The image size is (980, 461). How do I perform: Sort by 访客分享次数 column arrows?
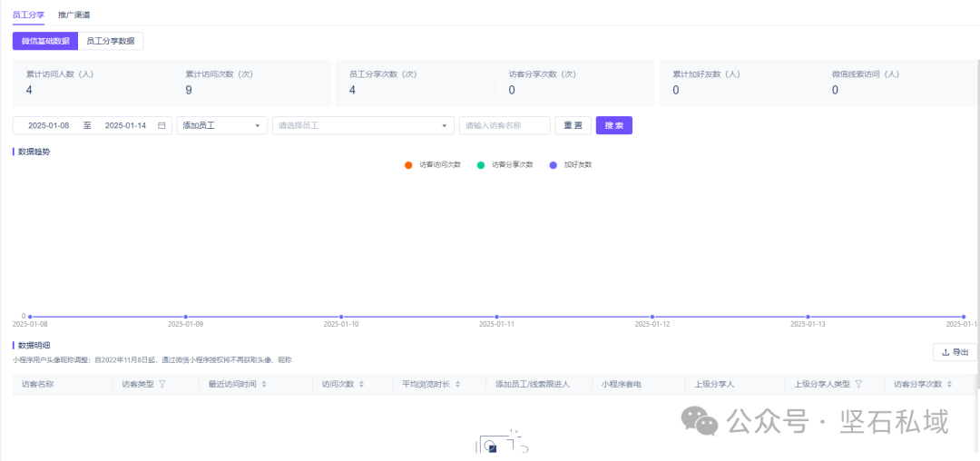coord(950,384)
